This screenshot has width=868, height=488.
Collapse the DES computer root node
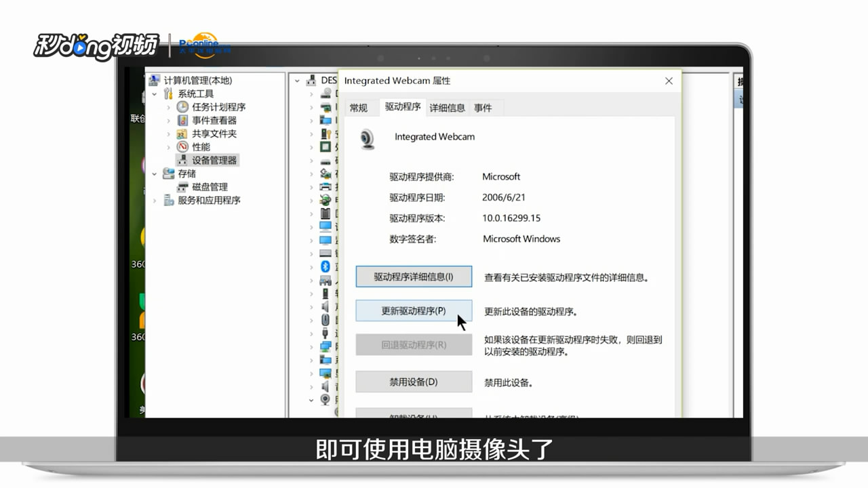tap(297, 80)
